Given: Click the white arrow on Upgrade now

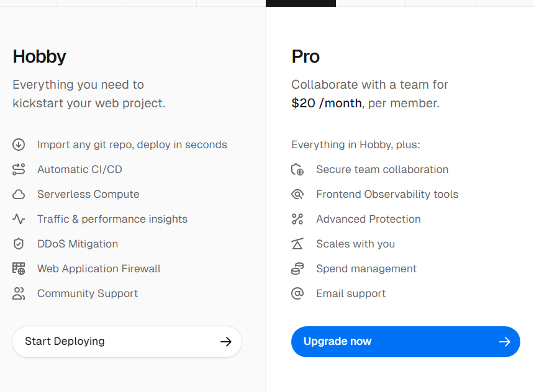Looking at the screenshot, I should (505, 342).
